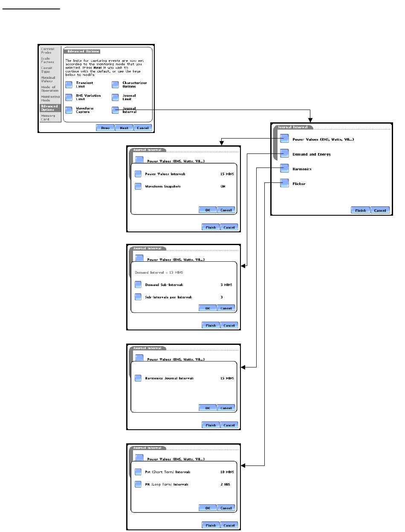
Task: Click Cancel beside OK in the Pst and Plt Interval dialog
Action: pos(226,508)
